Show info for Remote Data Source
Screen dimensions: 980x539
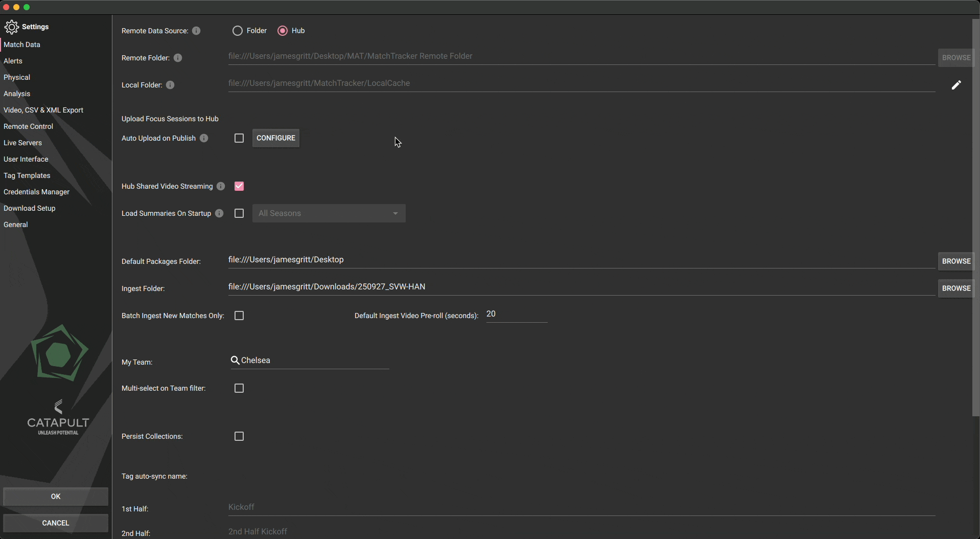tap(196, 31)
